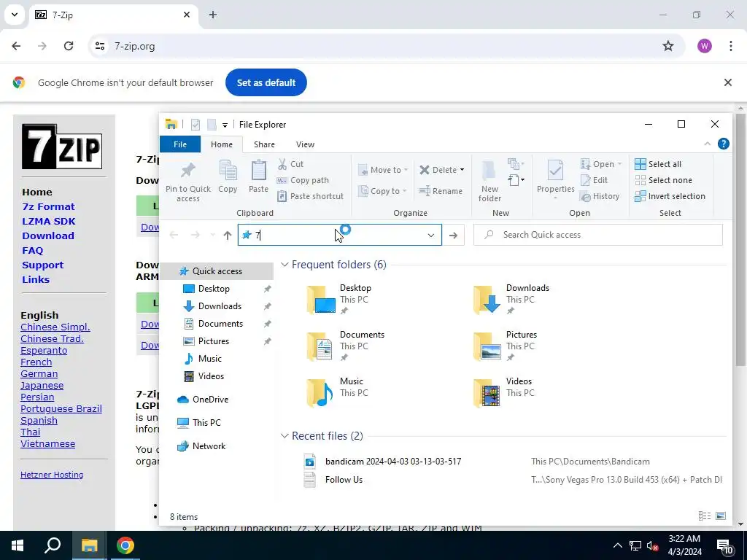The image size is (747, 560).
Task: Click the Rename command
Action: pyautogui.click(x=441, y=191)
